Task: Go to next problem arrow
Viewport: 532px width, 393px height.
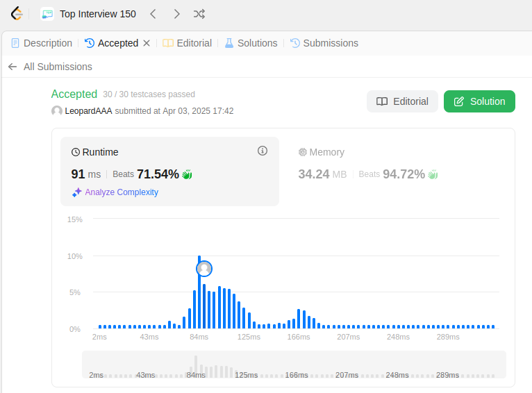Action: (x=176, y=14)
